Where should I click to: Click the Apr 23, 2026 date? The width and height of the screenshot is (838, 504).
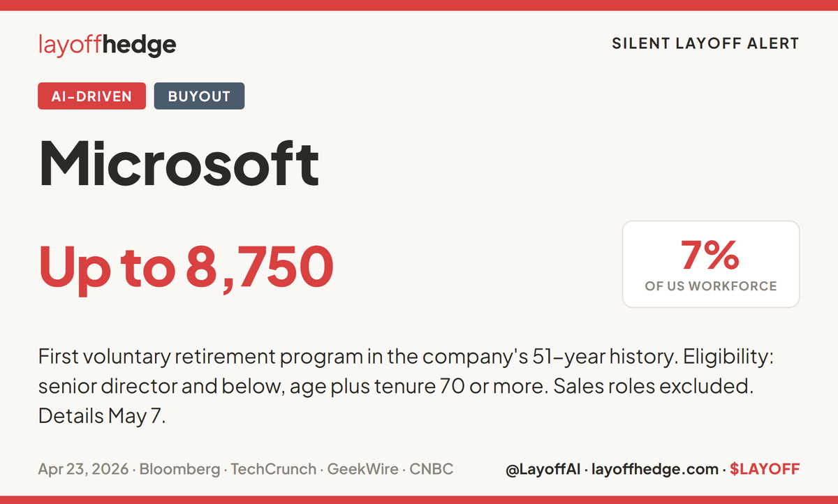83,469
